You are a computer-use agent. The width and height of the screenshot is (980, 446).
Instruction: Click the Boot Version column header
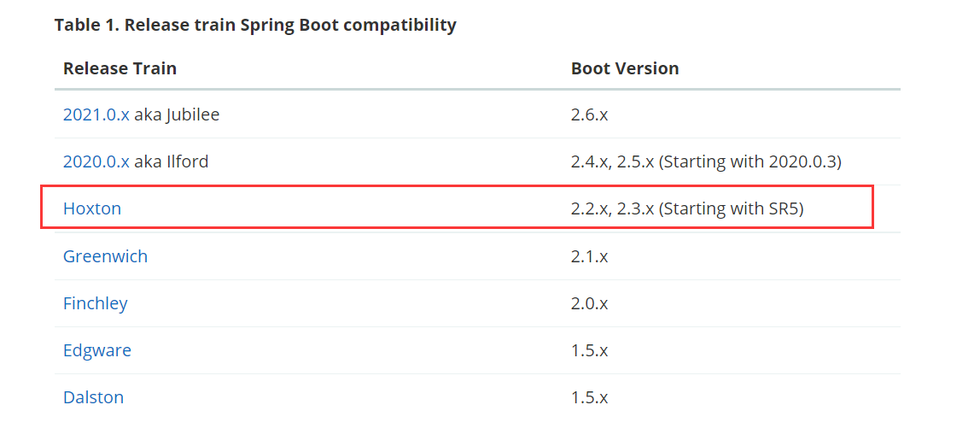(x=625, y=68)
